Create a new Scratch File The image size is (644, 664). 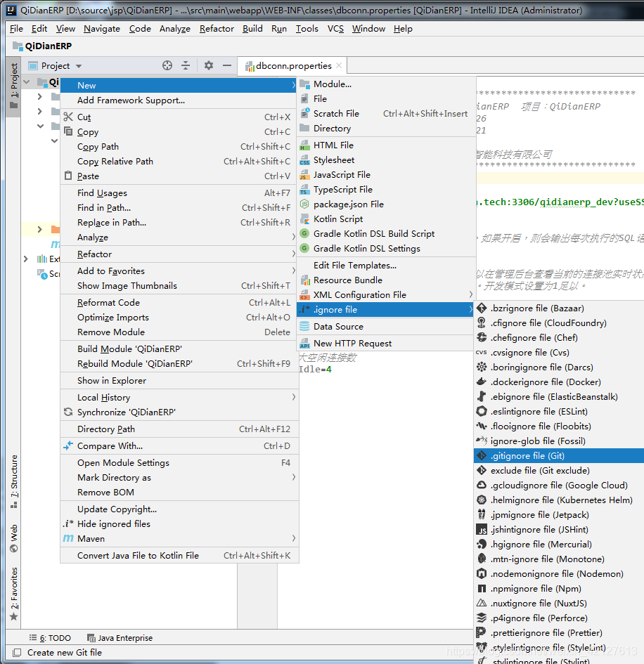386,114
